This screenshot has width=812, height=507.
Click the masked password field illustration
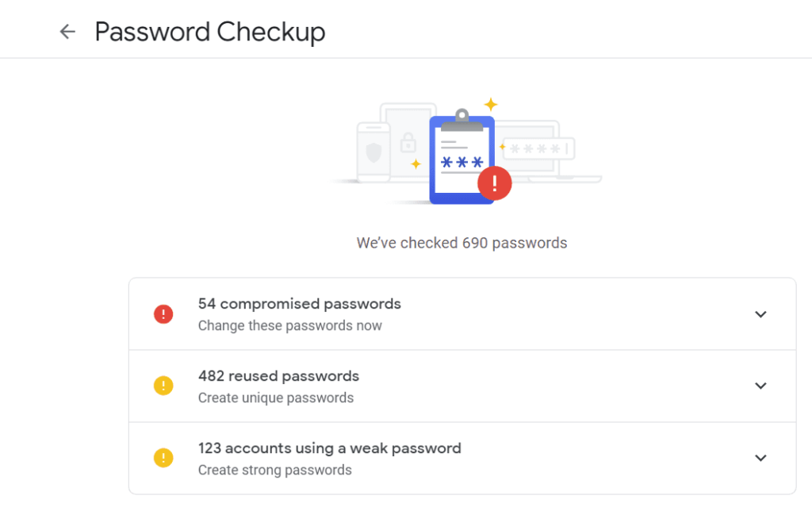point(539,148)
